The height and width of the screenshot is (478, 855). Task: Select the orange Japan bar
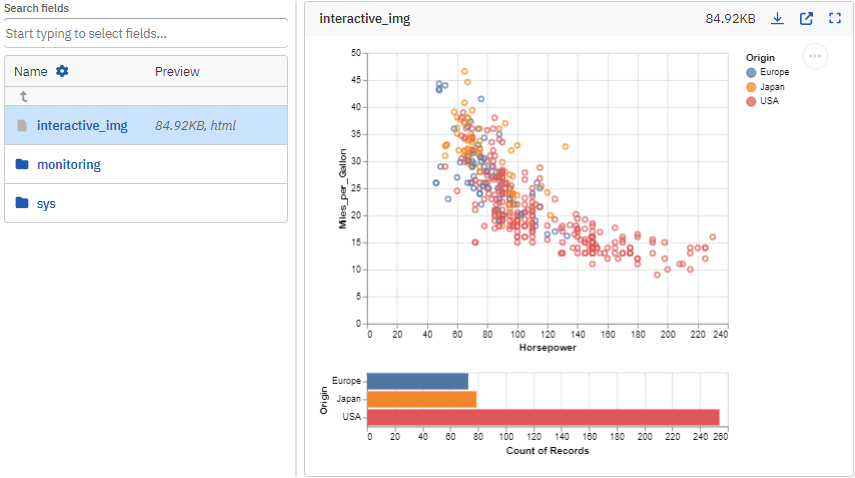[x=422, y=399]
